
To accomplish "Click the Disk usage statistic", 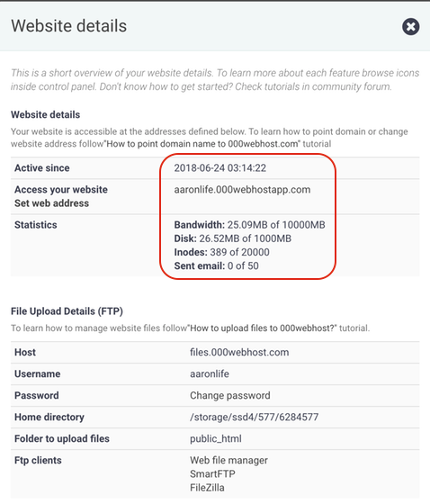I will (233, 238).
